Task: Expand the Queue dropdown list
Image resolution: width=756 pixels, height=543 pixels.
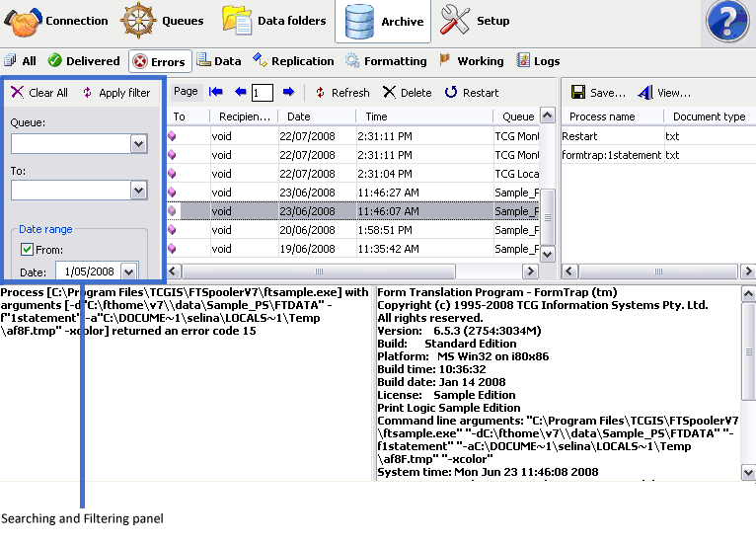Action: click(x=138, y=144)
